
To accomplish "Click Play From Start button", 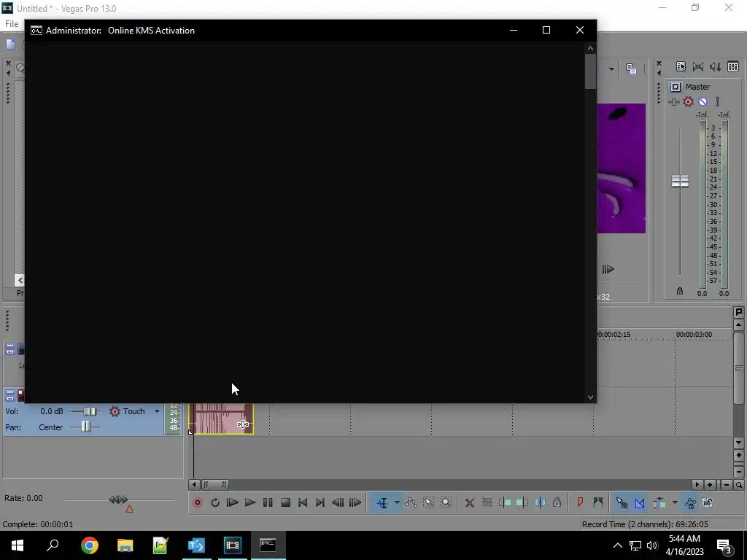I will point(233,502).
